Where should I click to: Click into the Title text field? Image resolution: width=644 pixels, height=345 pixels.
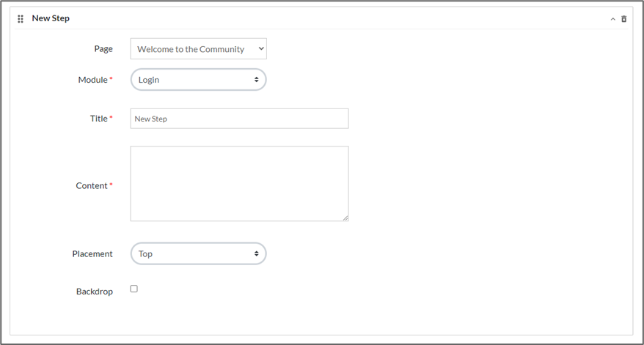pos(239,119)
